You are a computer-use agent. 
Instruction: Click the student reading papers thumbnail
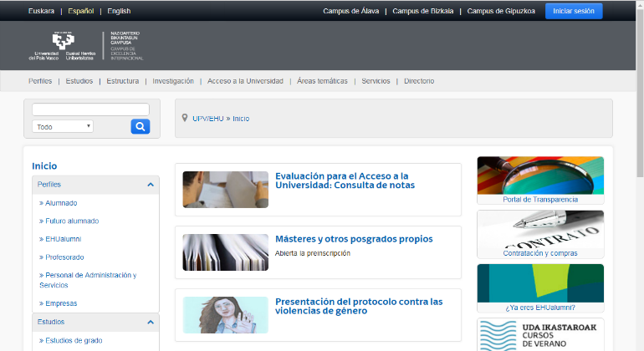(226, 190)
